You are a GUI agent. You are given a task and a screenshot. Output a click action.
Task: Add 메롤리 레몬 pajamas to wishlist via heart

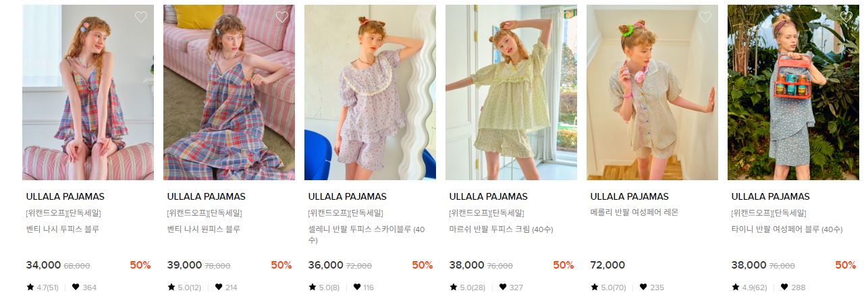pyautogui.click(x=705, y=18)
